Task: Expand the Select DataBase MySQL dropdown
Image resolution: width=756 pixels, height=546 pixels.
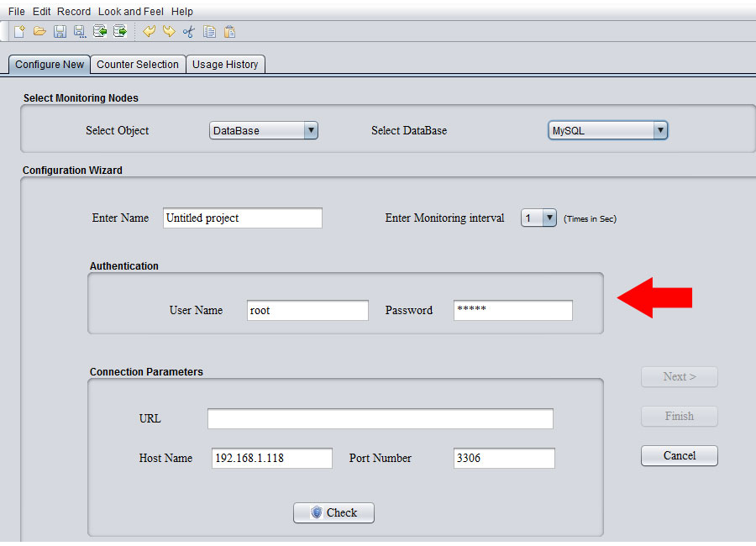Action: (x=607, y=130)
